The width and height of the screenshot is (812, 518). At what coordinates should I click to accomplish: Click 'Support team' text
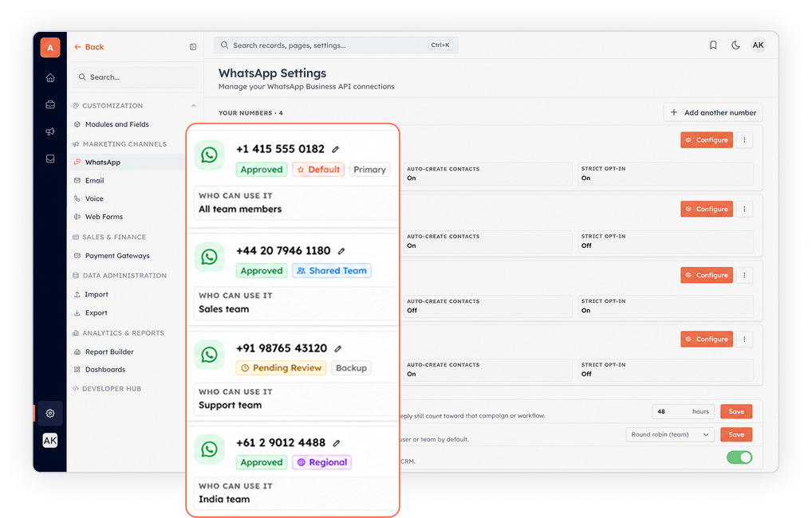click(230, 405)
